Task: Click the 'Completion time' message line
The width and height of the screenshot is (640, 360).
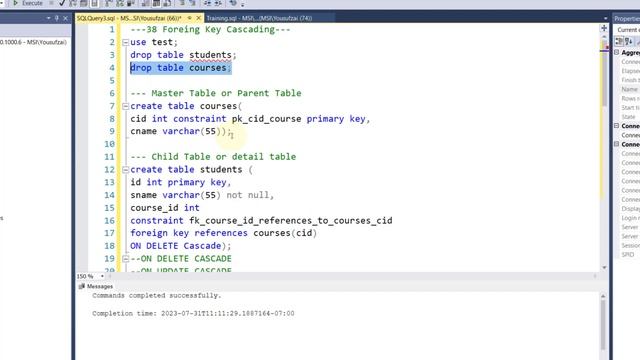Action: pos(193,313)
